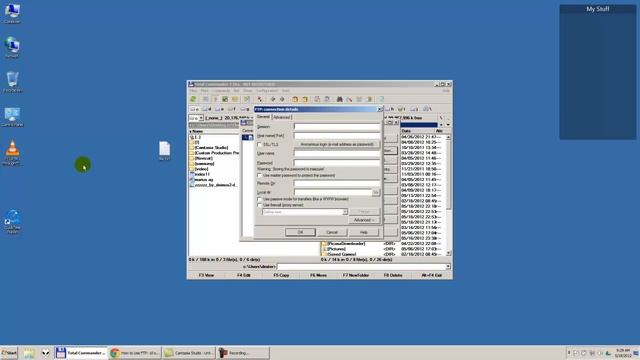Screen dimensions: 640x360
Task: Click the drive c button in left drive bar
Action: click(x=195, y=109)
